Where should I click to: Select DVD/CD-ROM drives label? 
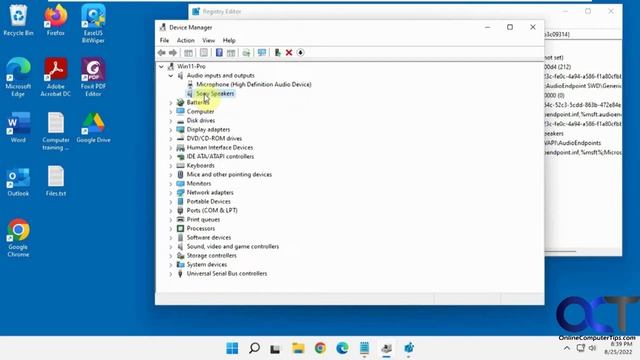tap(214, 138)
